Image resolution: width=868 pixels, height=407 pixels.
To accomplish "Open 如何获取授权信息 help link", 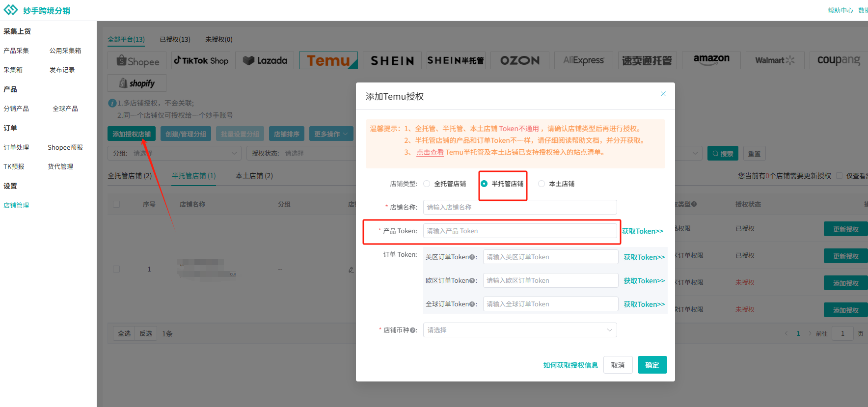I will click(570, 365).
